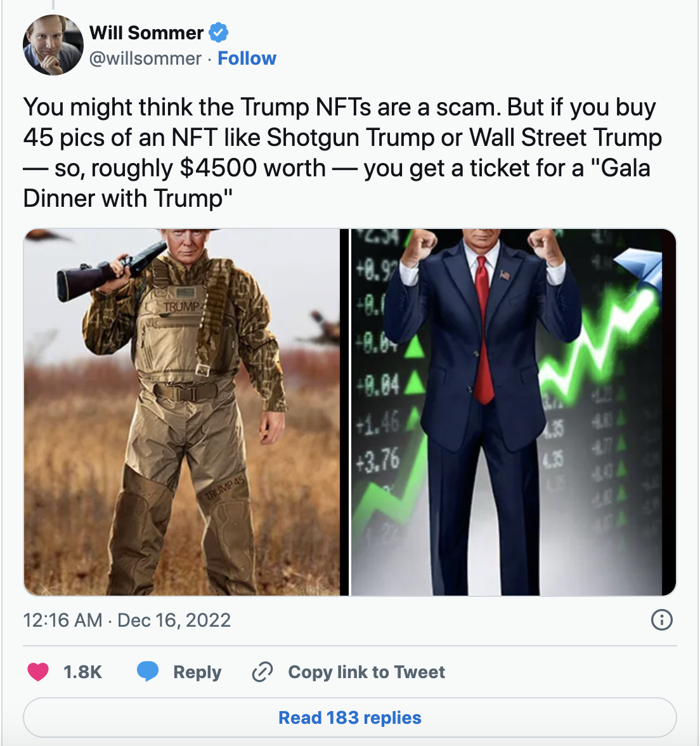Click the chain link icon
700x746 pixels.
(x=262, y=672)
